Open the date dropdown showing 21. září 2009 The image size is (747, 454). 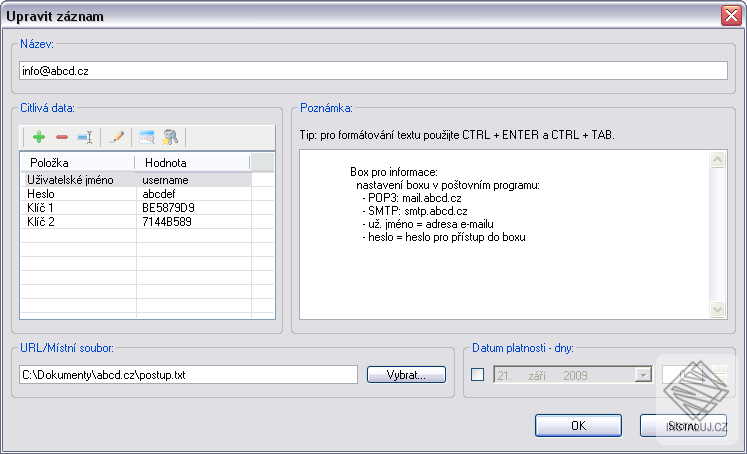click(x=643, y=375)
